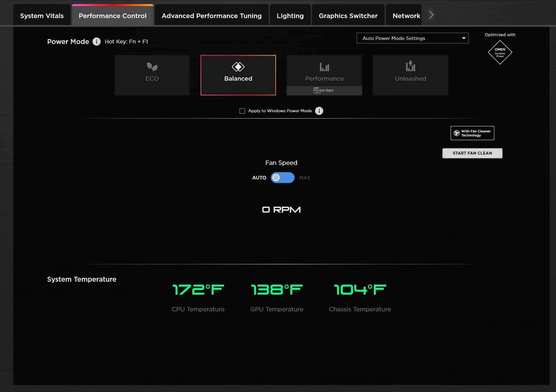Go to the Lighting tab
556x392 pixels.
[x=290, y=16]
